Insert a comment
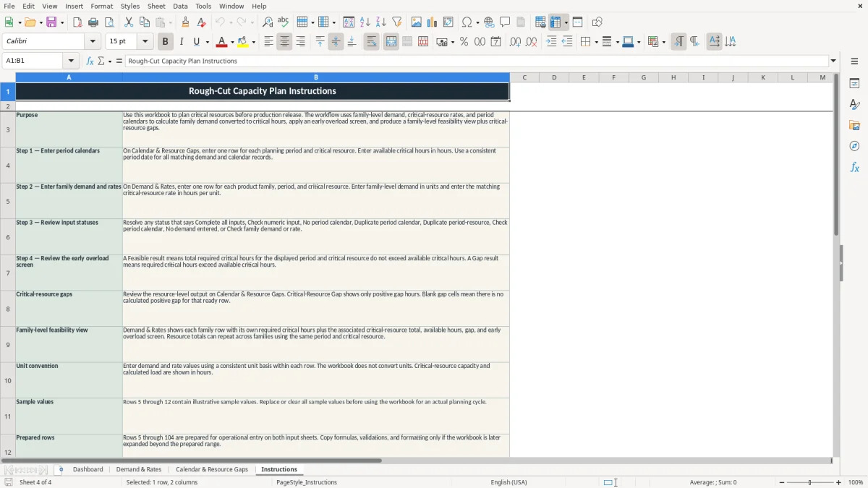This screenshot has height=488, width=868. pyautogui.click(x=505, y=22)
